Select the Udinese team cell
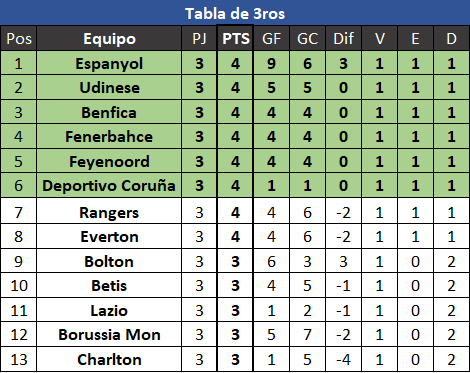This screenshot has height=373, width=470. click(109, 88)
